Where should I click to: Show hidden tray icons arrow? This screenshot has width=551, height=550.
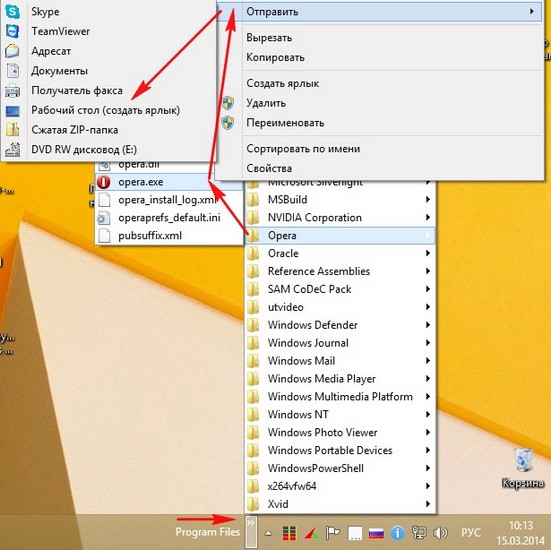[268, 533]
